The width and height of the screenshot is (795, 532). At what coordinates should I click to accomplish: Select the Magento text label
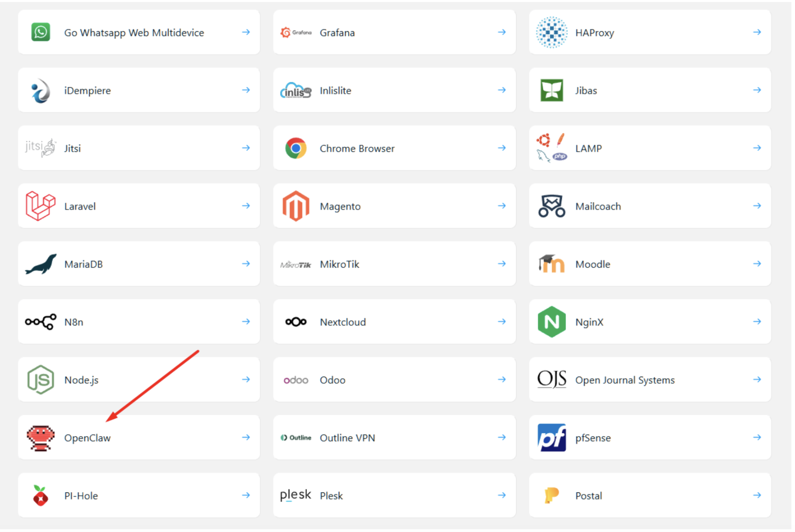click(340, 206)
